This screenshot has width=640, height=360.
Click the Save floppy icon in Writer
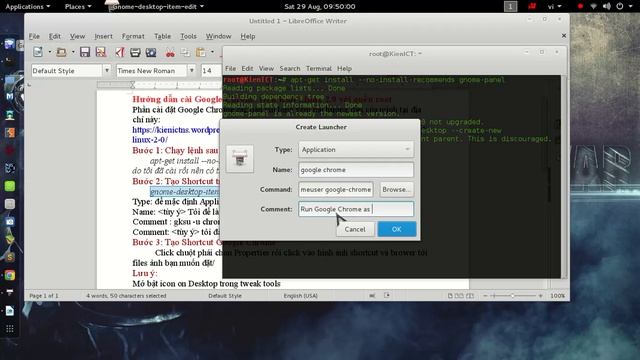pyautogui.click(x=85, y=52)
